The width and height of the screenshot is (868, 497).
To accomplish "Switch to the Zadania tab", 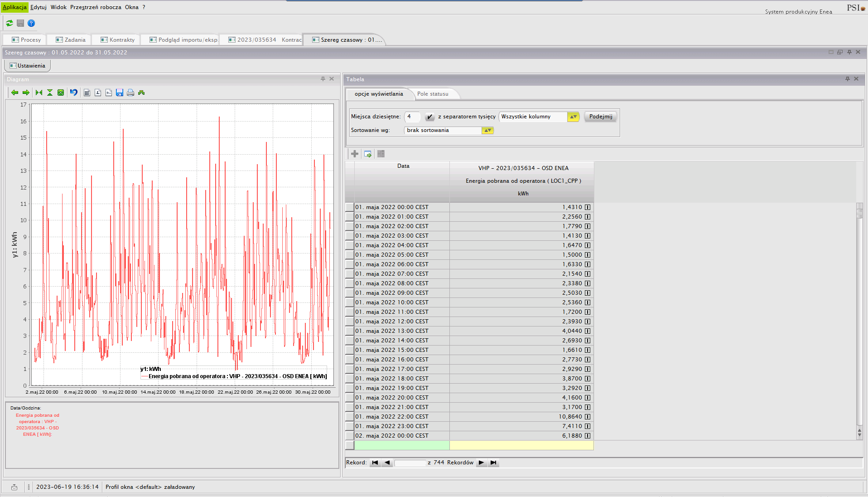I will click(70, 40).
